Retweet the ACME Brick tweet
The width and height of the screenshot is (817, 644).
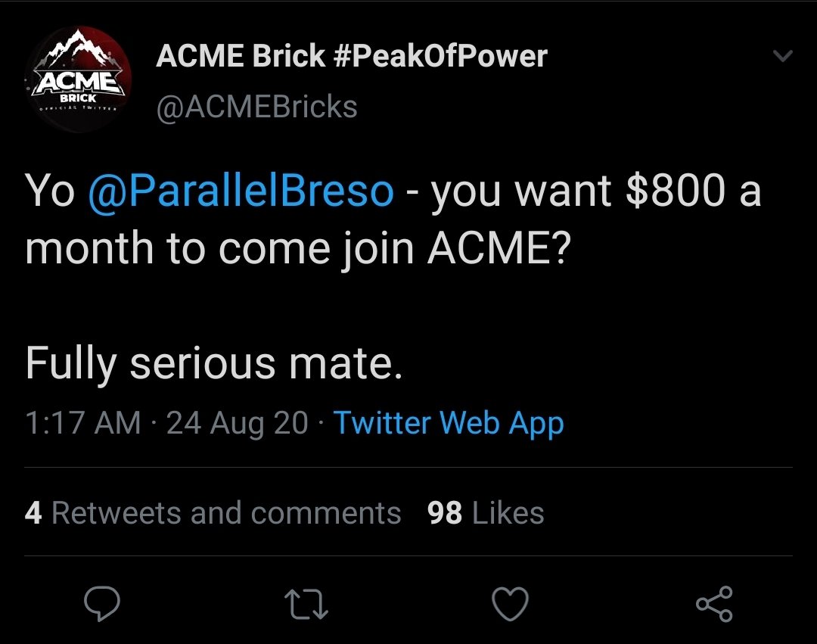[x=306, y=604]
